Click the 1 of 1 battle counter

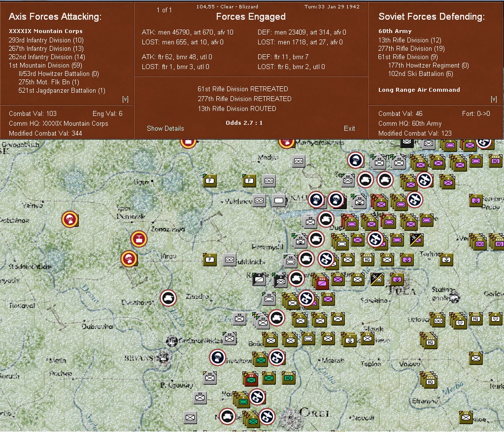coord(164,10)
